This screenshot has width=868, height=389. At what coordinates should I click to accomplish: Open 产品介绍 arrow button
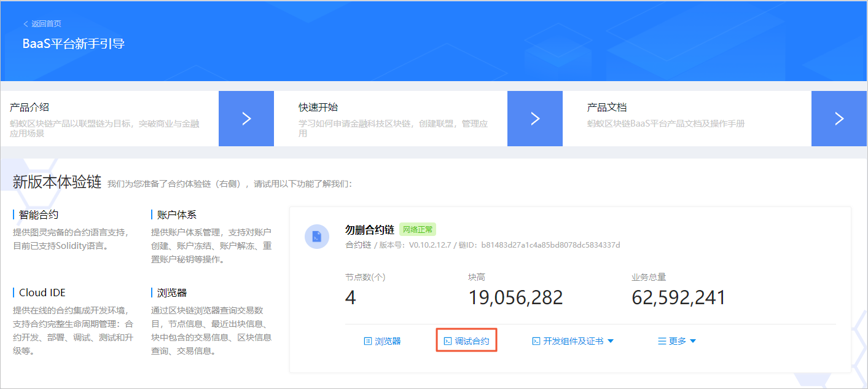[246, 119]
